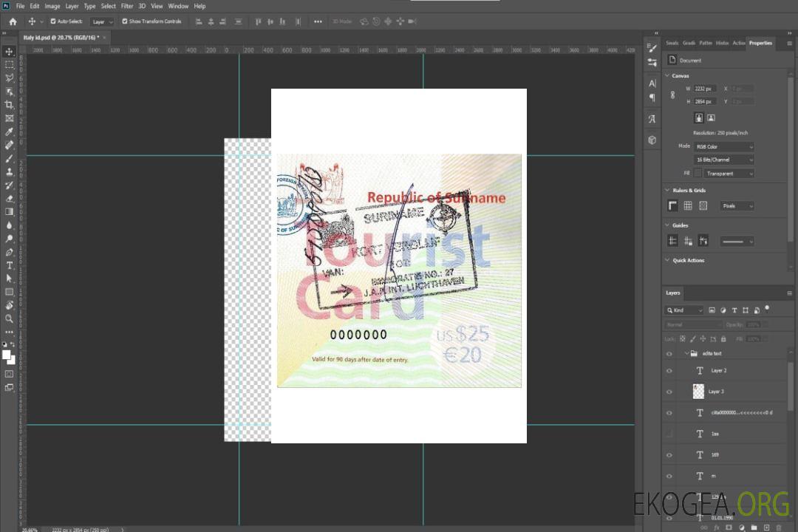
Task: Select the Pen tool
Action: tap(9, 252)
